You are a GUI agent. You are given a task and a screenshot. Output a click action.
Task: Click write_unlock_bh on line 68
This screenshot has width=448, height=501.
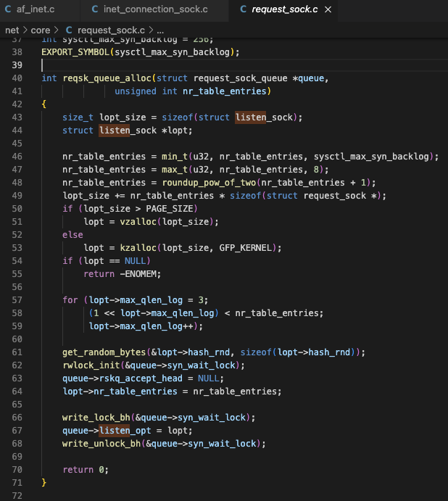(101, 444)
